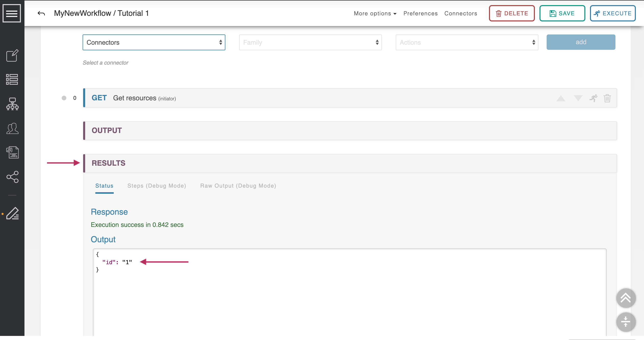
Task: Click the EXECUTE button
Action: (x=612, y=13)
